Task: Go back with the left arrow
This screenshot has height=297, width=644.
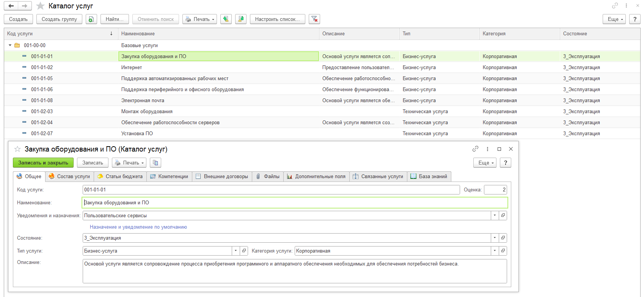Action: point(11,6)
